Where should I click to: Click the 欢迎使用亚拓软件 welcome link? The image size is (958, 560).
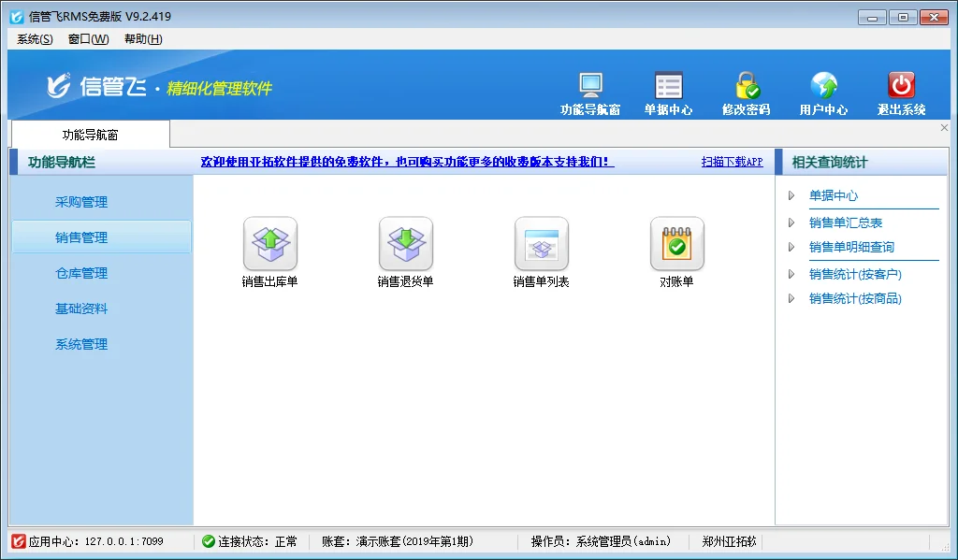407,162
